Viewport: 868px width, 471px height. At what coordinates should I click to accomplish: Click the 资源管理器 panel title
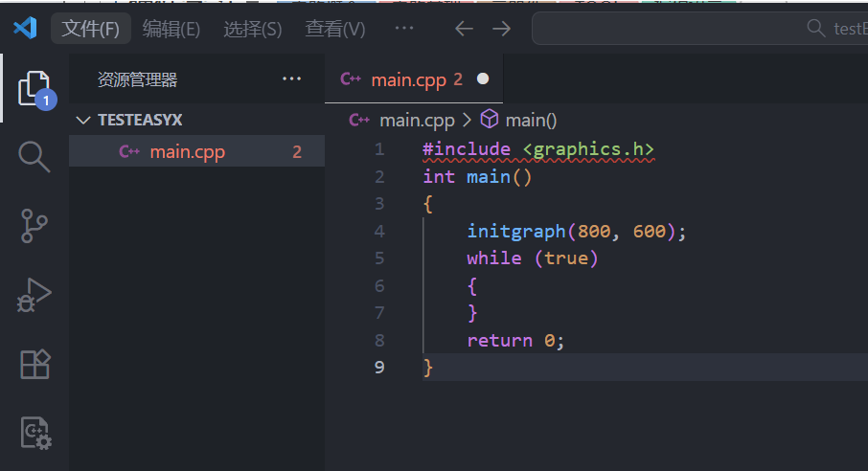click(x=137, y=79)
